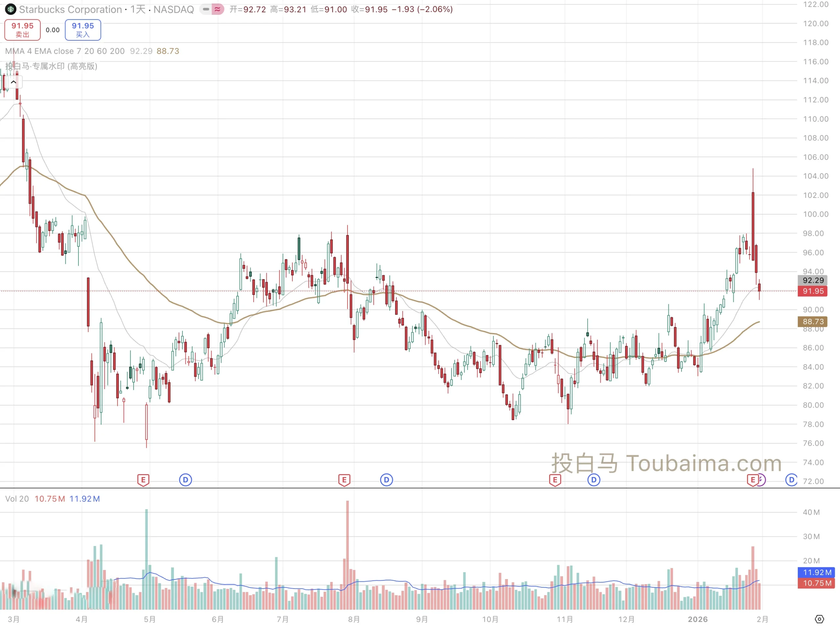Click the earnings E marker near May
This screenshot has width=840, height=627.
pos(143,480)
